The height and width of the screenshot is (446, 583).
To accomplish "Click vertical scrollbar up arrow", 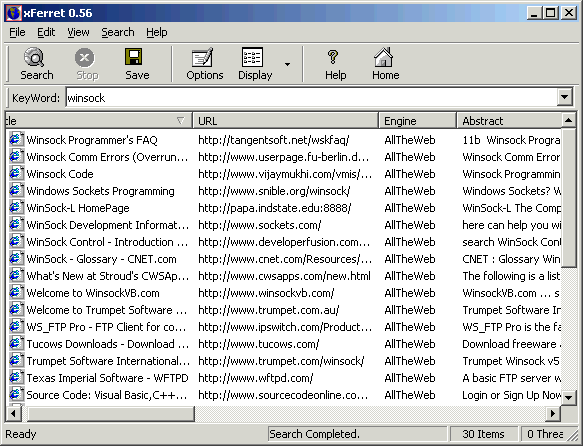I will pyautogui.click(x=568, y=120).
